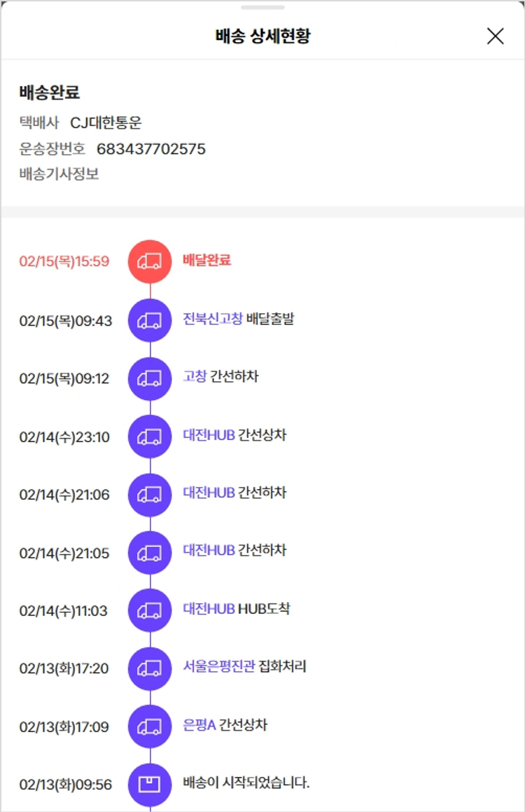Click the drag handle at top of sheet
The image size is (525, 812).
click(262, 8)
